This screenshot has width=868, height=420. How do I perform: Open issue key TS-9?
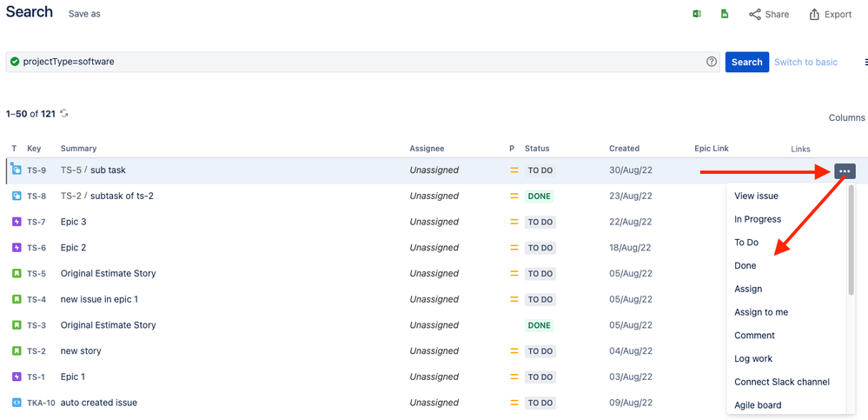(36, 170)
